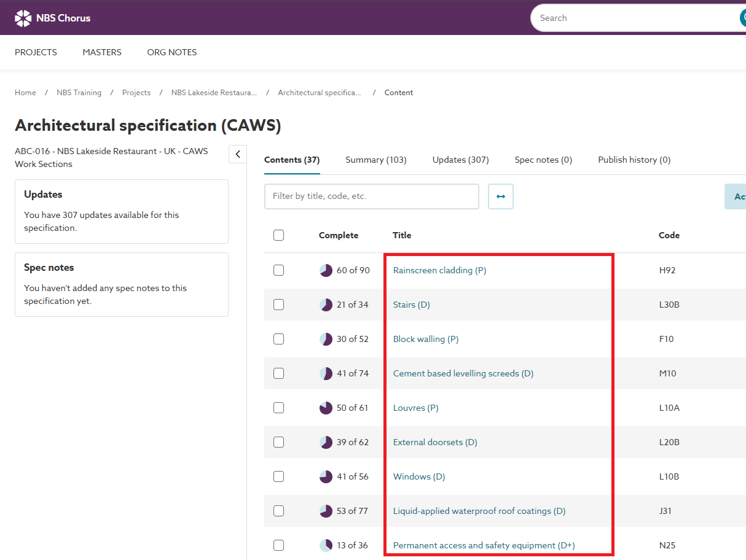Sort by the Code column header
This screenshot has height=560, width=746.
pyautogui.click(x=669, y=235)
